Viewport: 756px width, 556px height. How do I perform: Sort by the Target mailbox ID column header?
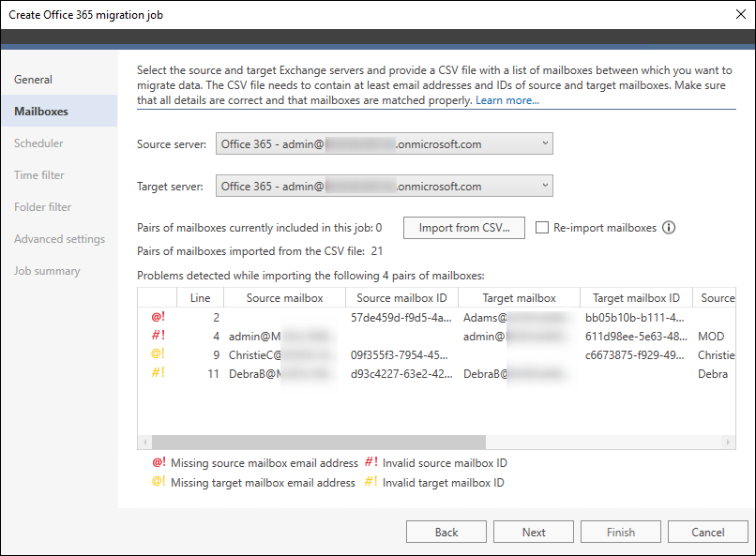[636, 298]
